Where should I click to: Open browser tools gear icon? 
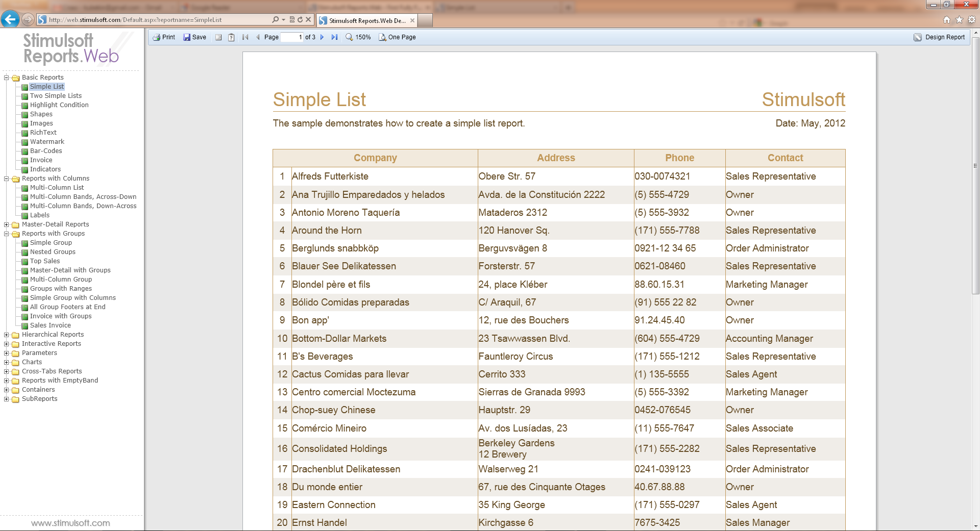[972, 20]
